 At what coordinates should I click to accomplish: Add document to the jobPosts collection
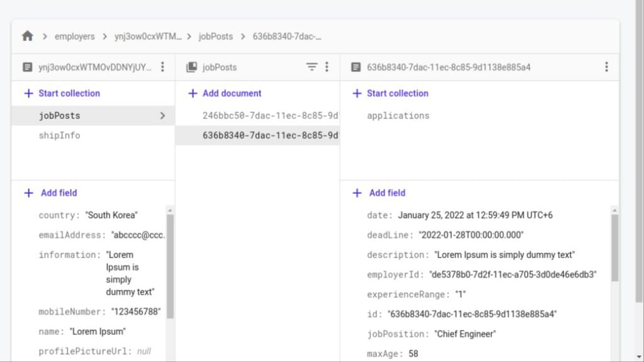coord(225,93)
